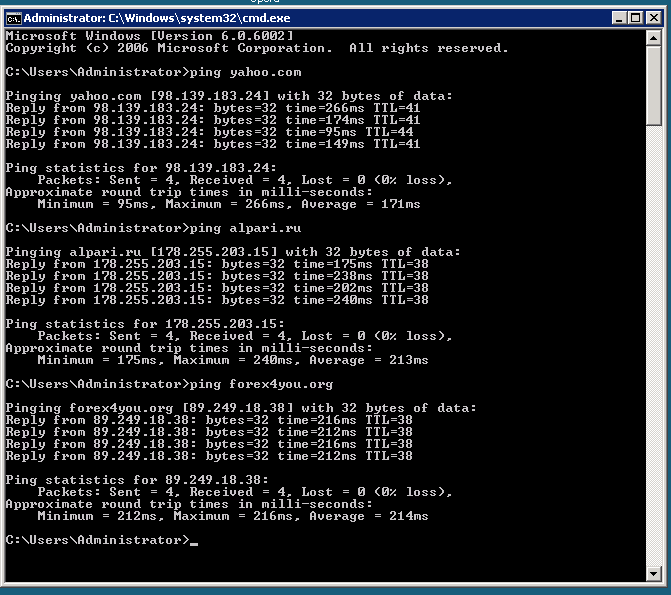Click 'Ping statistics for 89.249.18.38:'
Image resolution: width=671 pixels, height=595 pixels.
tap(137, 479)
